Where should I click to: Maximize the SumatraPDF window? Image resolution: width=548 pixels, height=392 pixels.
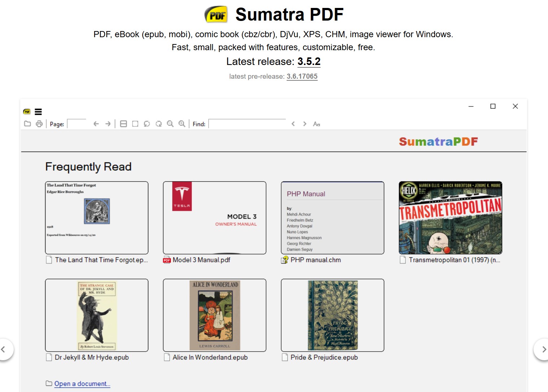point(493,106)
